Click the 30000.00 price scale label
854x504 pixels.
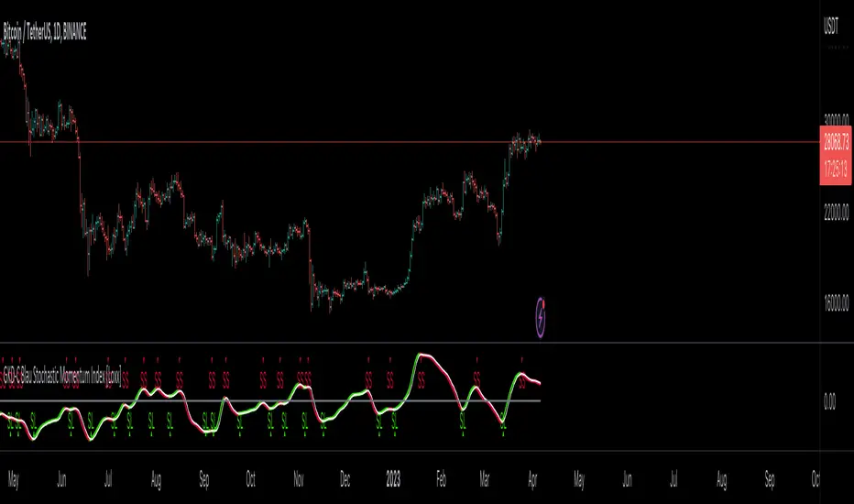(x=836, y=120)
